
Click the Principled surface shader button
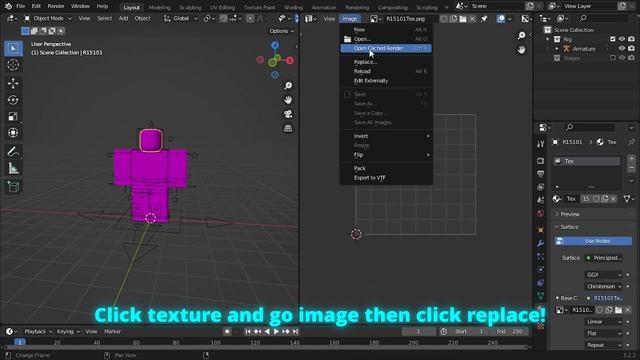click(604, 258)
